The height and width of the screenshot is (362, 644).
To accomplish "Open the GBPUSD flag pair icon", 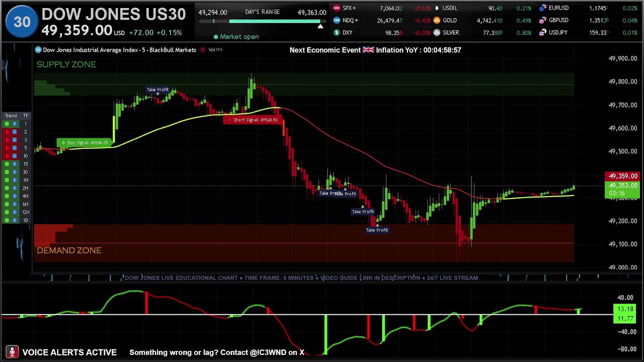I will 543,21.
